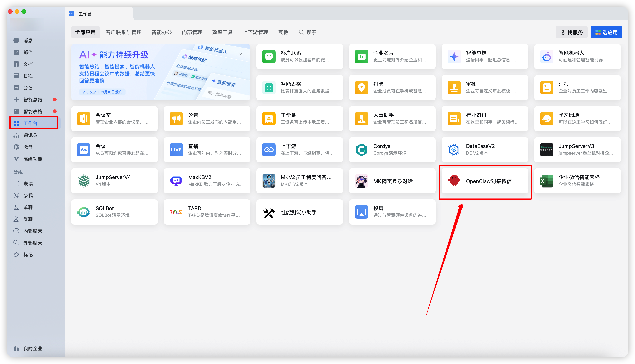Expand 高级功能 in the sidebar
The width and height of the screenshot is (635, 364).
point(33,159)
